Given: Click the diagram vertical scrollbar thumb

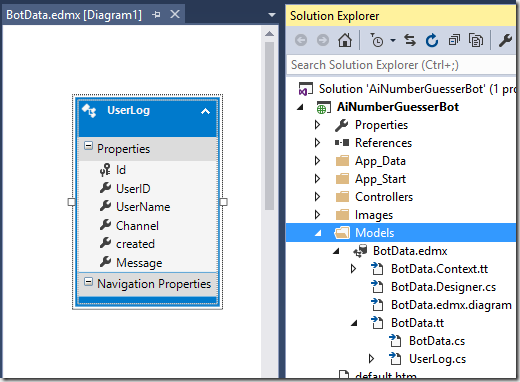Looking at the screenshot, I should point(269,126).
